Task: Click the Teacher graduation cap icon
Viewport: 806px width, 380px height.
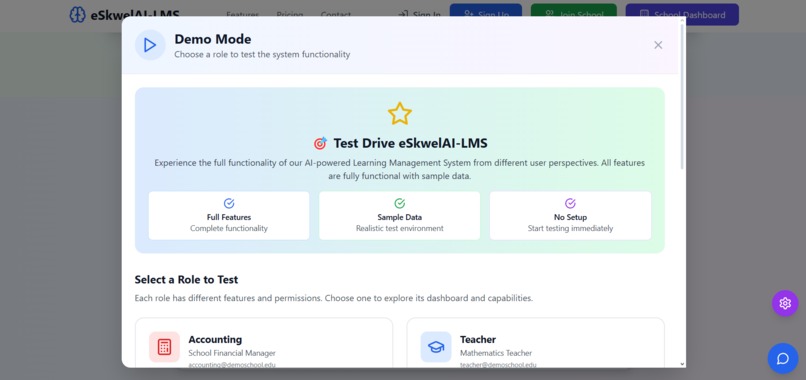Action: 436,347
